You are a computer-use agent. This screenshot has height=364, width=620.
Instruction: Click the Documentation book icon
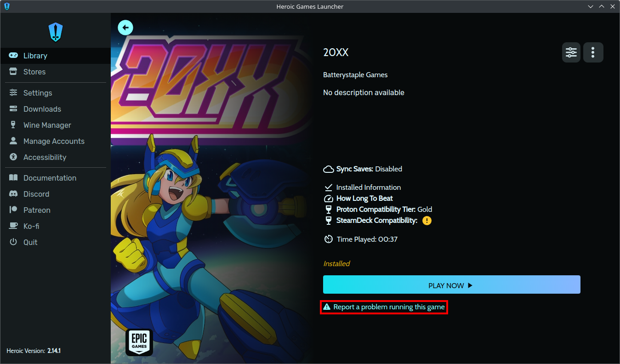tap(13, 178)
